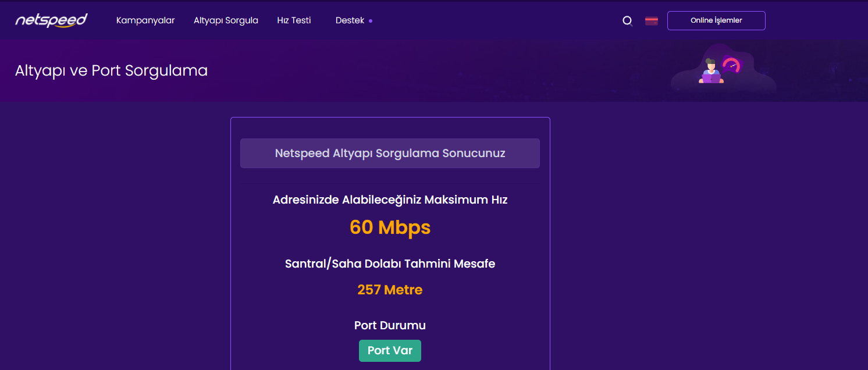This screenshot has width=868, height=370.
Task: Open the search magnifier icon
Action: click(x=627, y=21)
